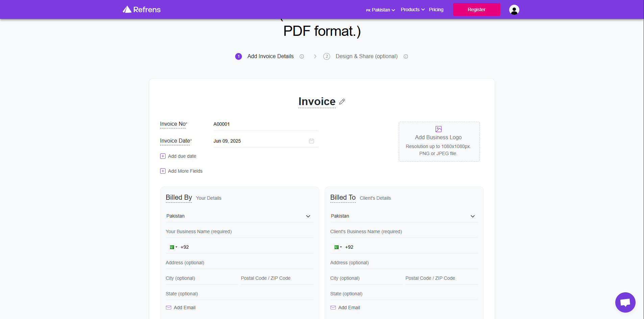Click the profile avatar in the header
The height and width of the screenshot is (319, 644).
(514, 9)
